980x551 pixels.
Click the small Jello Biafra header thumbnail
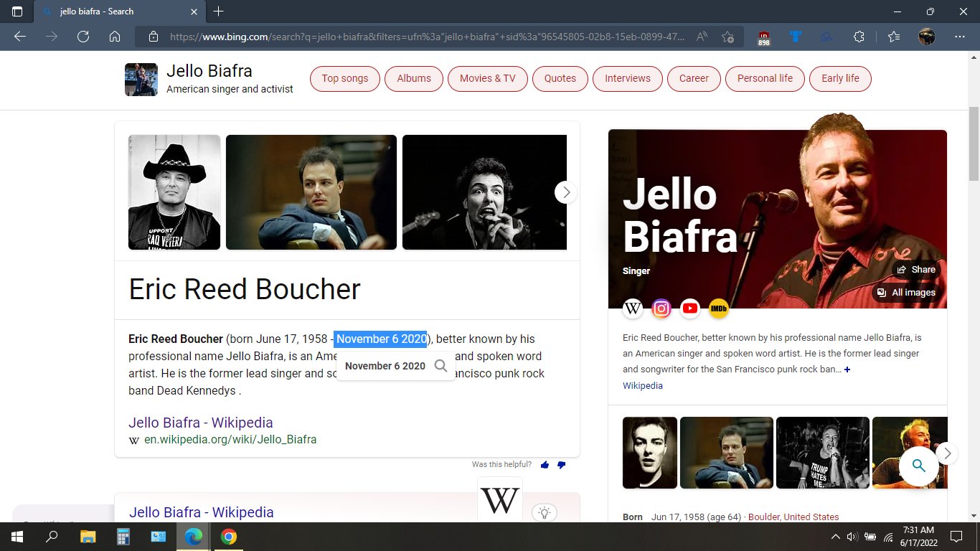141,80
